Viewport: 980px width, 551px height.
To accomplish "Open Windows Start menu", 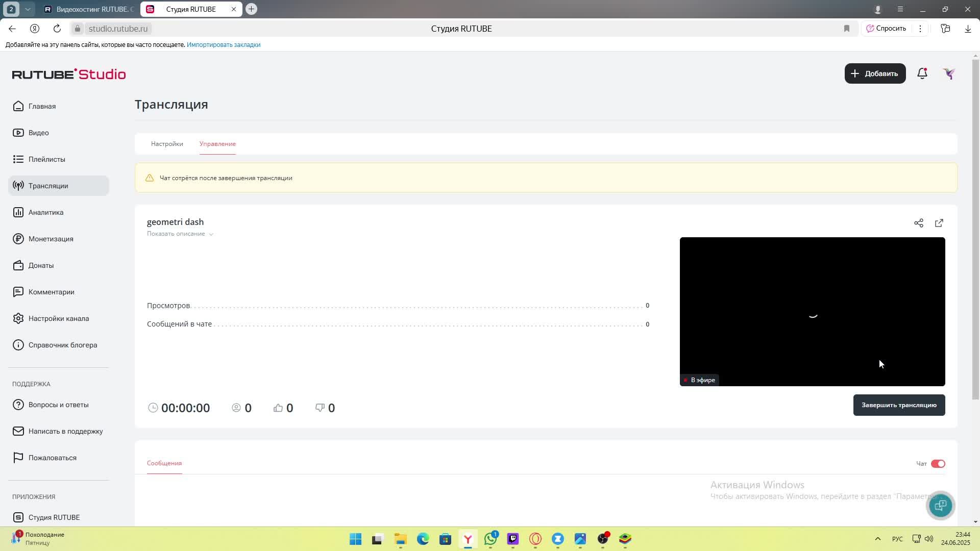I will [x=355, y=539].
